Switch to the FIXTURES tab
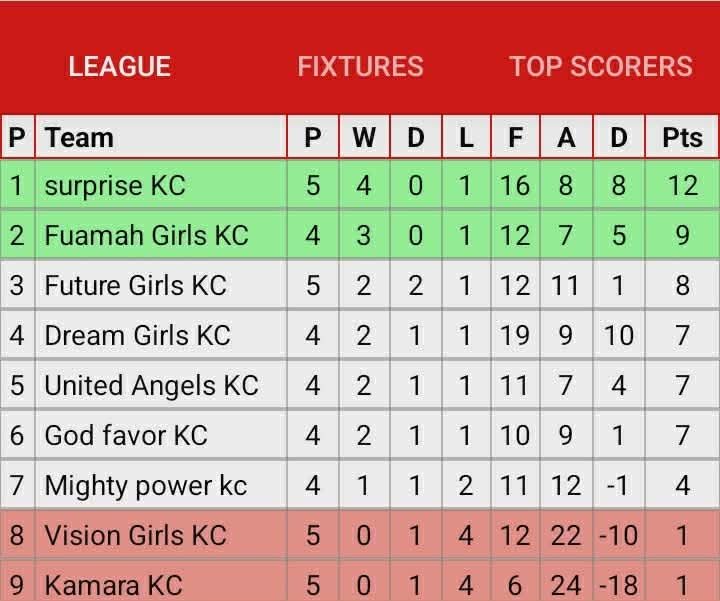This screenshot has height=601, width=720. 360,67
